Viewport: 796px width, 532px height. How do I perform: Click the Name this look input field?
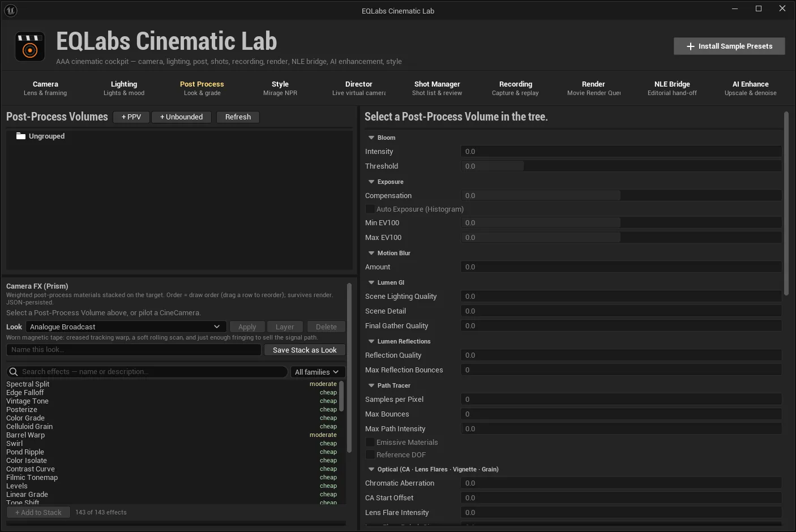coord(134,350)
